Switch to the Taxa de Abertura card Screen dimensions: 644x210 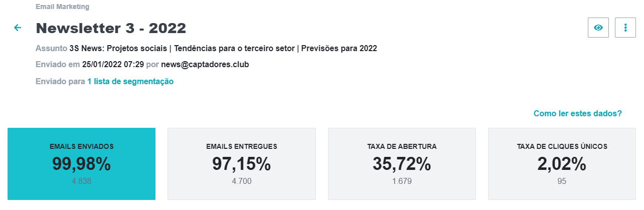click(x=402, y=164)
